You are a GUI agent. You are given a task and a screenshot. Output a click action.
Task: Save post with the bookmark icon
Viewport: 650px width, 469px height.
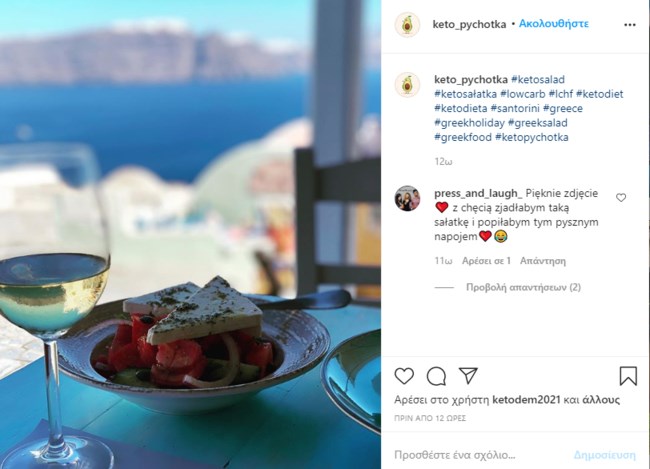[x=628, y=376]
